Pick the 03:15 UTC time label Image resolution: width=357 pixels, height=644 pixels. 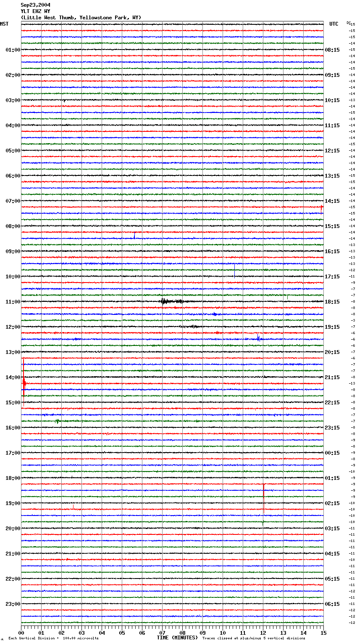(x=332, y=529)
